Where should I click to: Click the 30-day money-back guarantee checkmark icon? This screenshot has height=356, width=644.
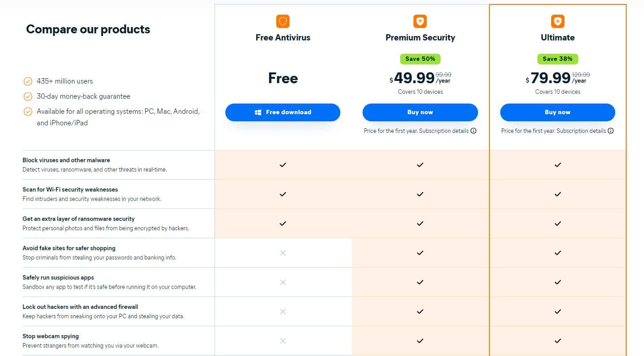(x=28, y=96)
